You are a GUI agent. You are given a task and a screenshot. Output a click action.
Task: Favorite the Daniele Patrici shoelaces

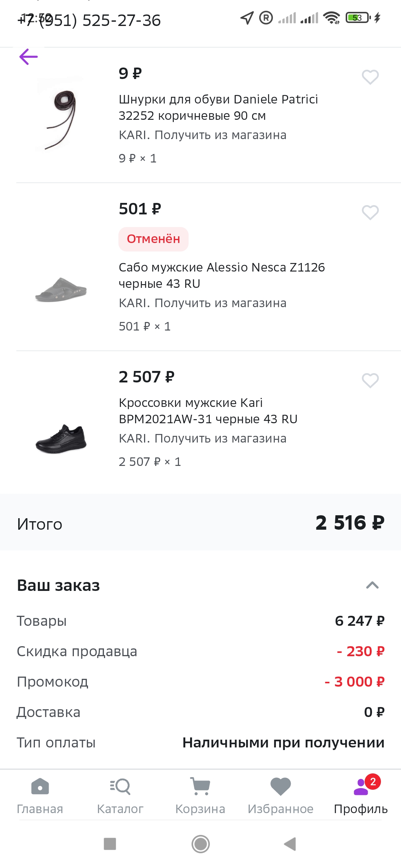pyautogui.click(x=370, y=77)
